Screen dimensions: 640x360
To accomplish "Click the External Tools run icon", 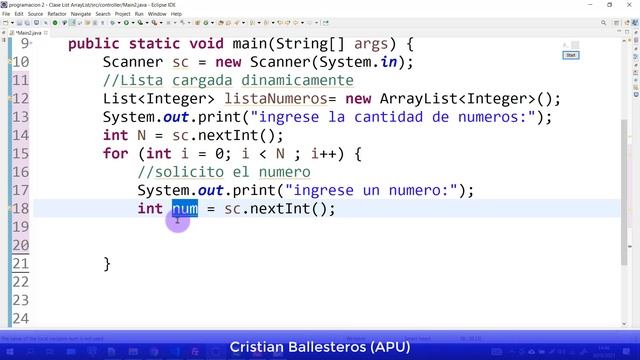I will (x=154, y=23).
